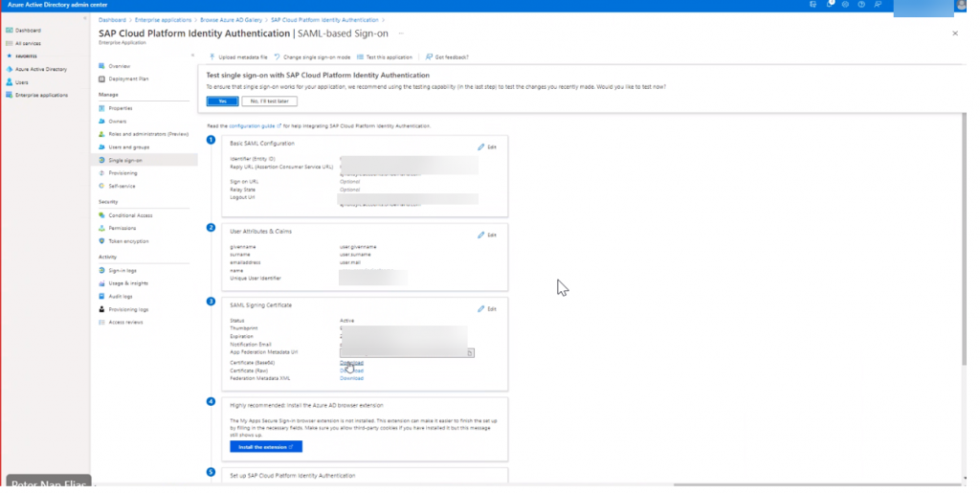Go to Enterprise applications in breadcrumb

pos(163,20)
